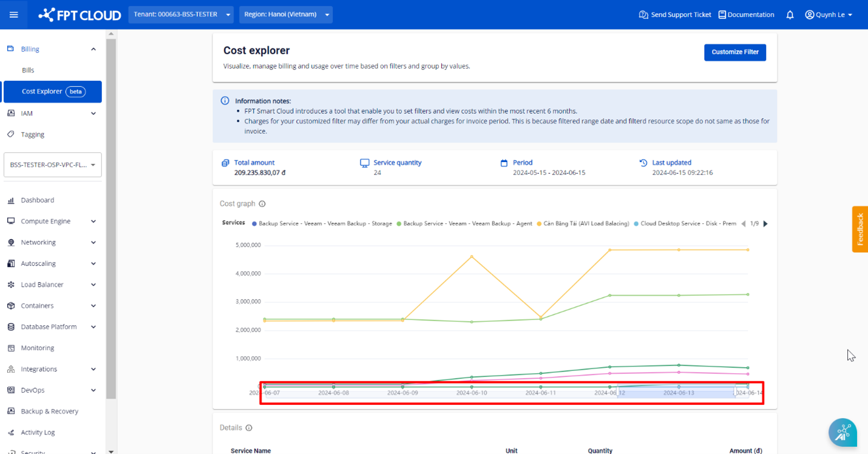
Task: Open the Bills menu item
Action: click(28, 70)
